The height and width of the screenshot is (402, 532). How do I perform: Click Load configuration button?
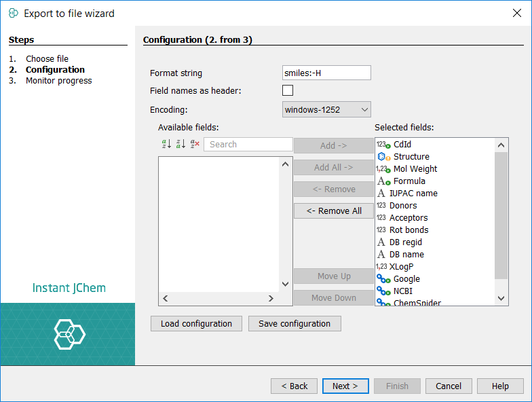point(196,324)
